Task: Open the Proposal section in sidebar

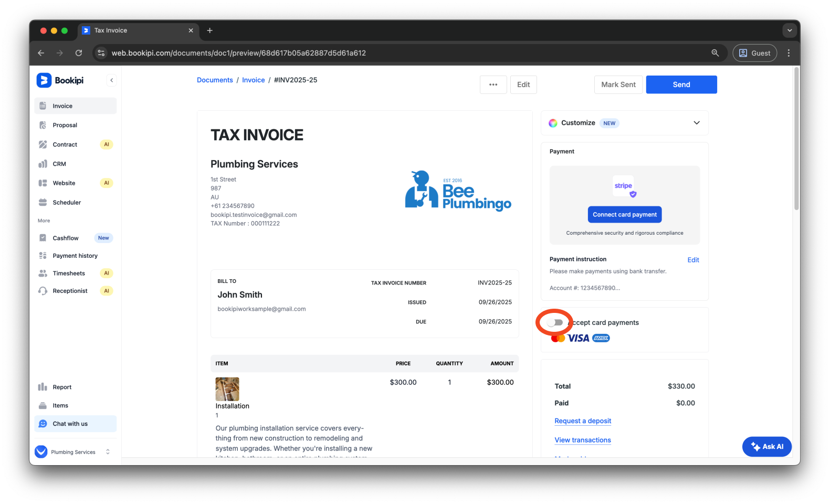Action: point(76,125)
